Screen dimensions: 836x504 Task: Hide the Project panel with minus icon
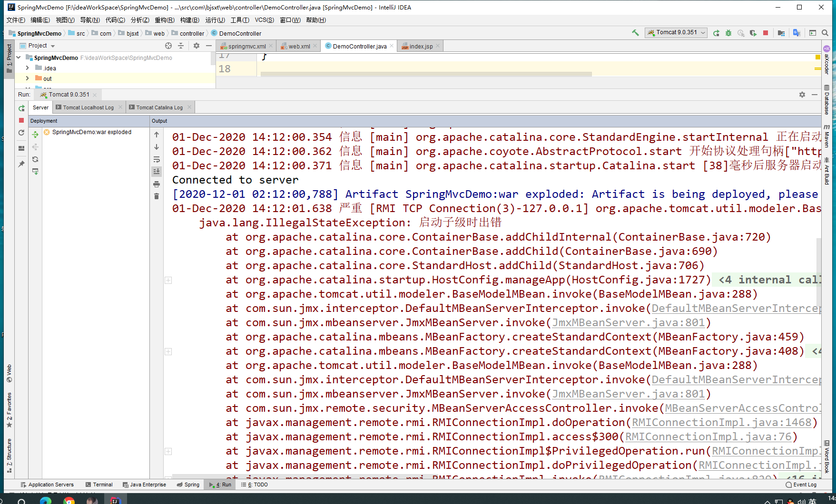209,46
